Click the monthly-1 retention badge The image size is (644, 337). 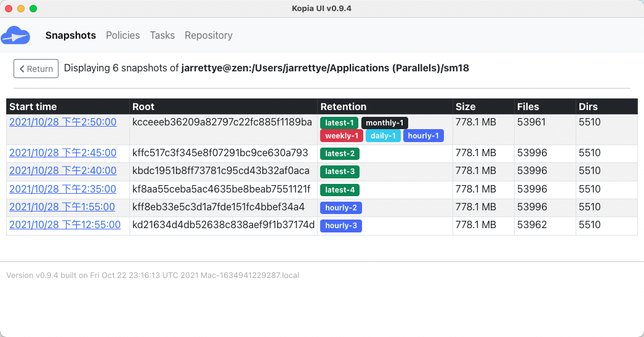coord(385,123)
